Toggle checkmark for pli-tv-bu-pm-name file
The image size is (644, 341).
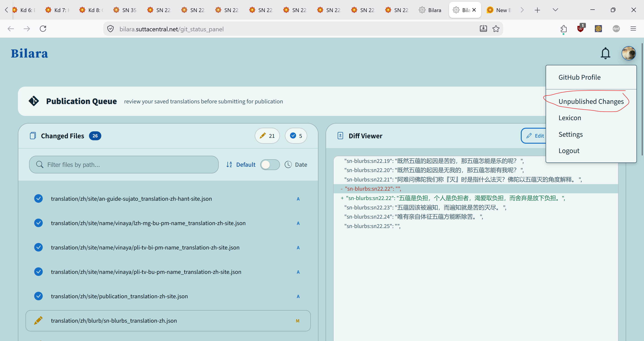coord(38,271)
